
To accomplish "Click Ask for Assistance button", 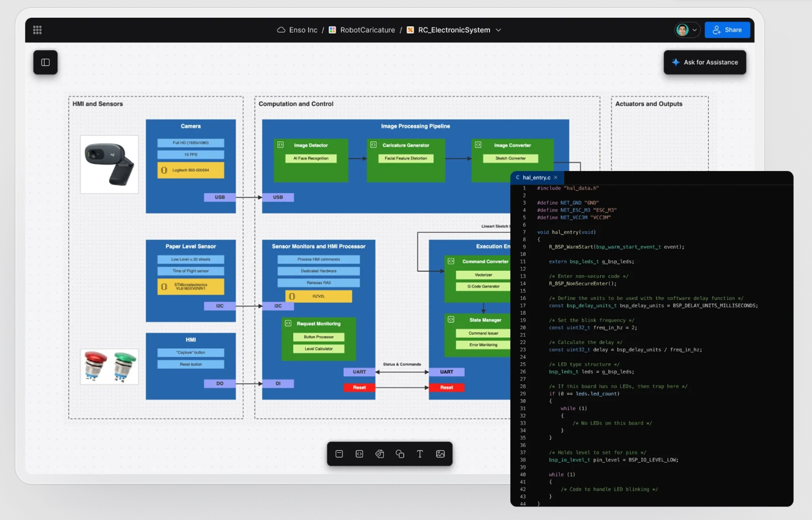I will point(705,62).
